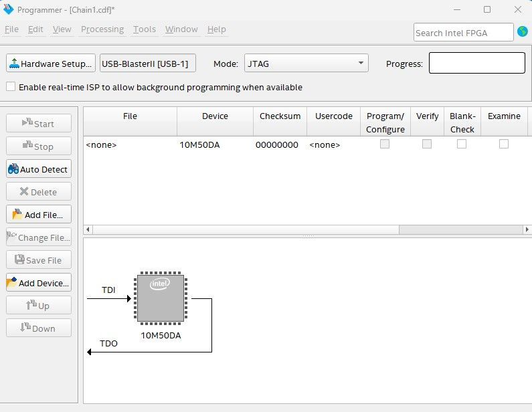The width and height of the screenshot is (532, 412).
Task: Open the Add Device dialog
Action: click(39, 282)
